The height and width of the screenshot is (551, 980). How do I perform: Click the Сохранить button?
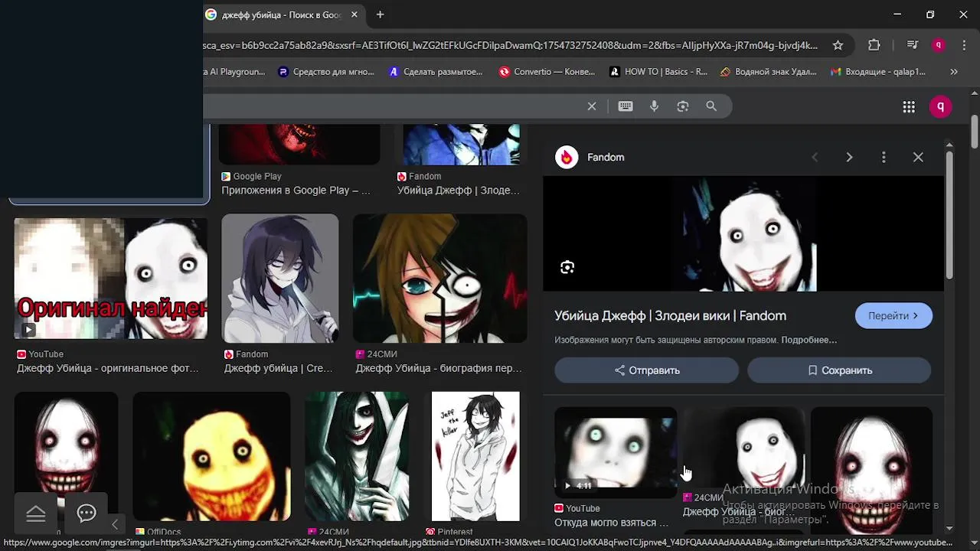[839, 370]
